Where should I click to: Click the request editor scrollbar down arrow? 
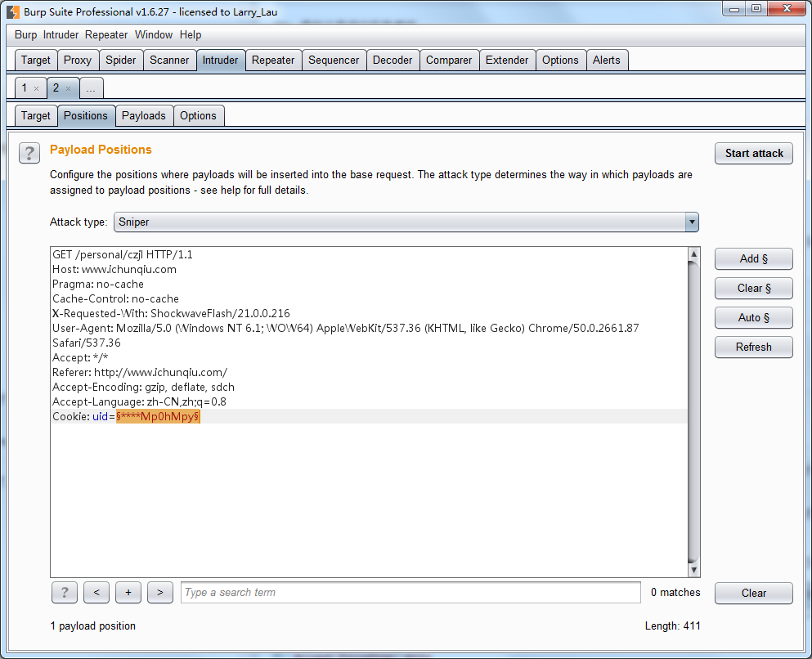click(693, 570)
